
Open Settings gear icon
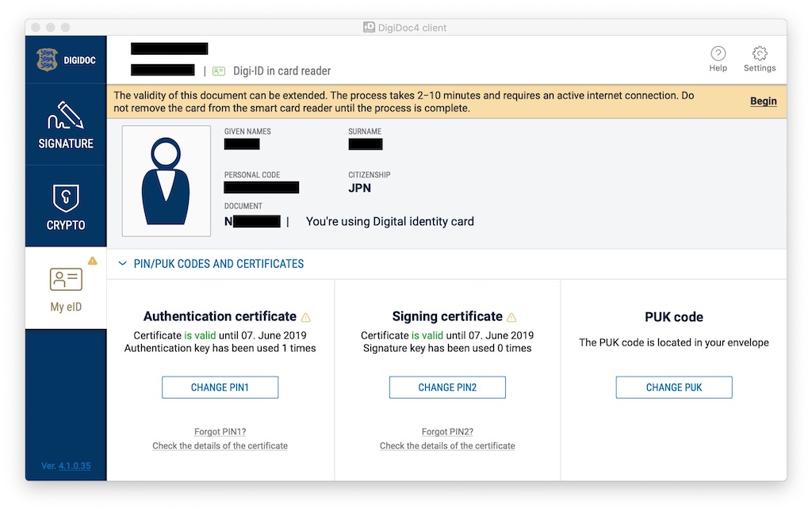point(759,53)
